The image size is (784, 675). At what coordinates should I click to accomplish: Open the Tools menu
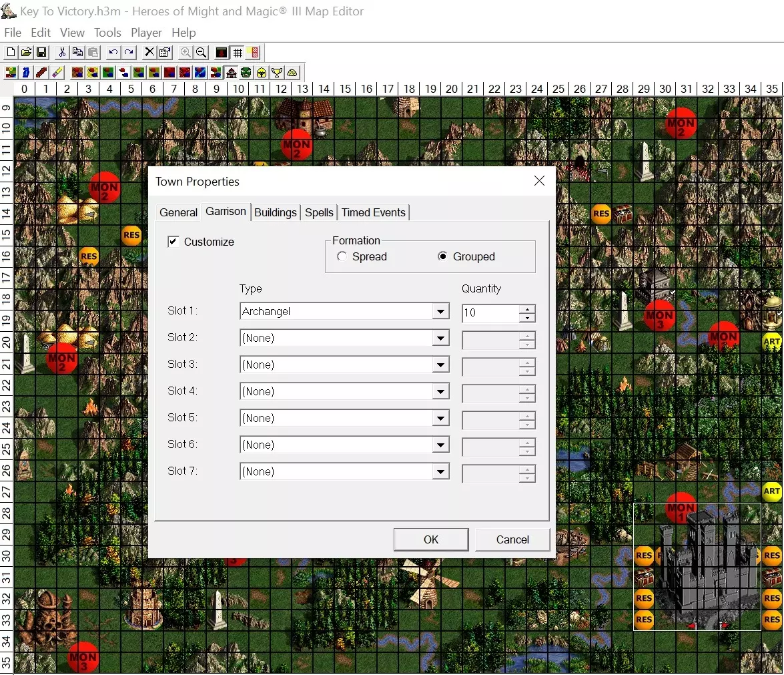click(107, 33)
